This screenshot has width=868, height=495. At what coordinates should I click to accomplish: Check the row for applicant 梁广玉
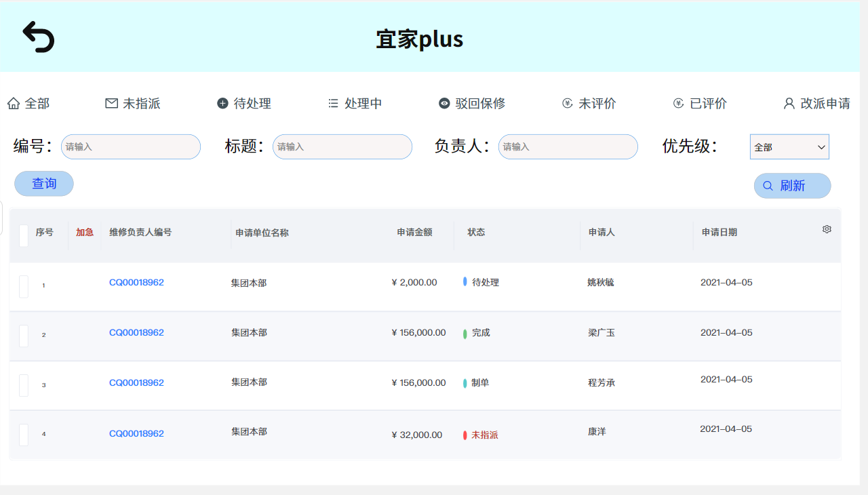pos(24,336)
